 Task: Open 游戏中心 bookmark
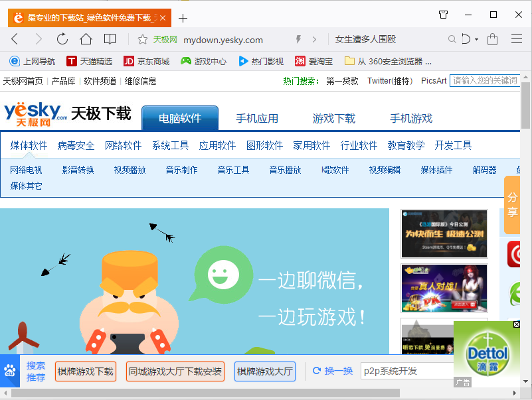pyautogui.click(x=204, y=61)
